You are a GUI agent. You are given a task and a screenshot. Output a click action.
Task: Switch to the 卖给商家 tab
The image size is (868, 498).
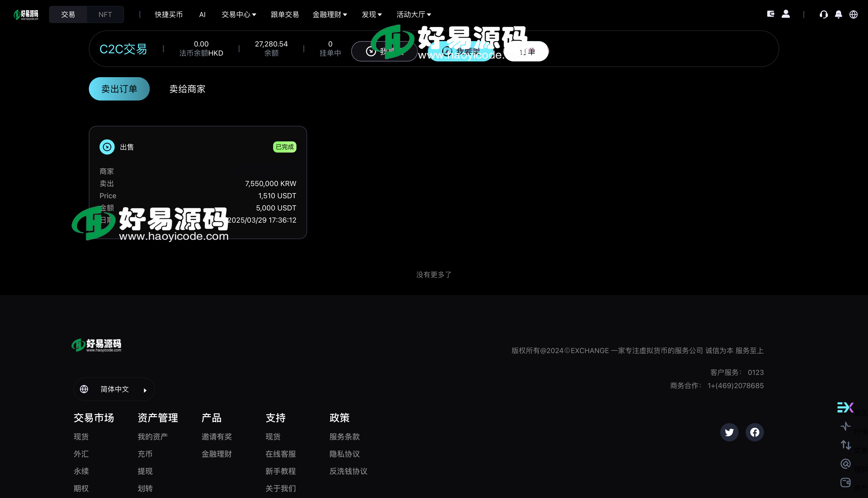[187, 89]
